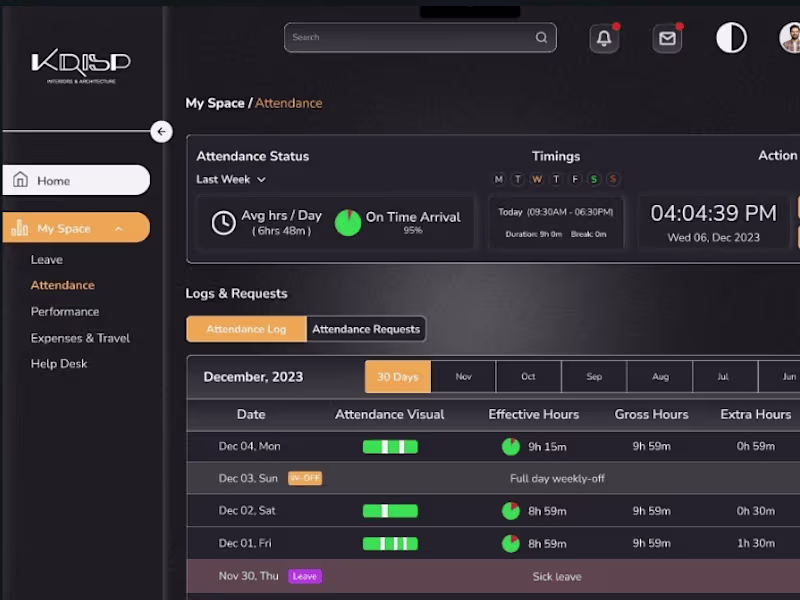Image resolution: width=800 pixels, height=600 pixels.
Task: Open the user profile avatar
Action: (790, 38)
